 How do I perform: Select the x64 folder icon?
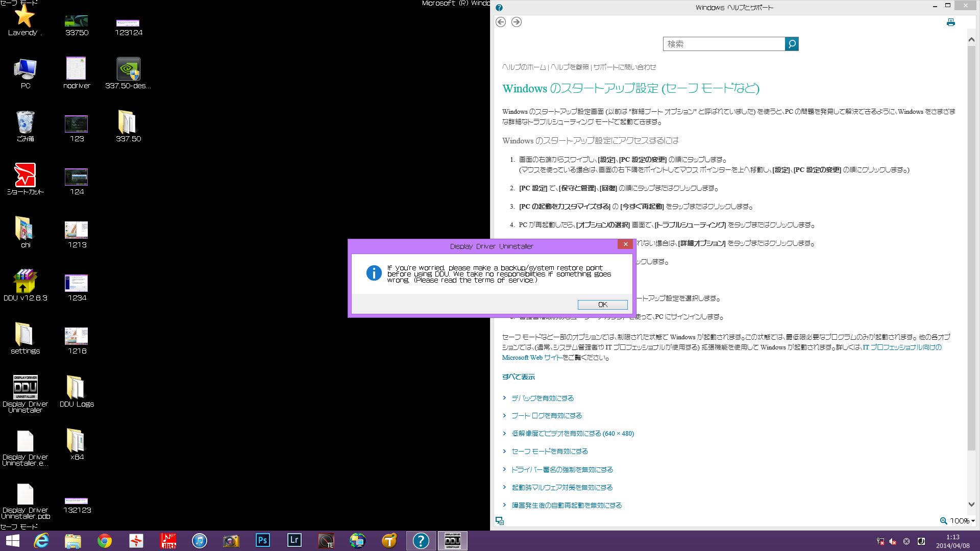77,445
